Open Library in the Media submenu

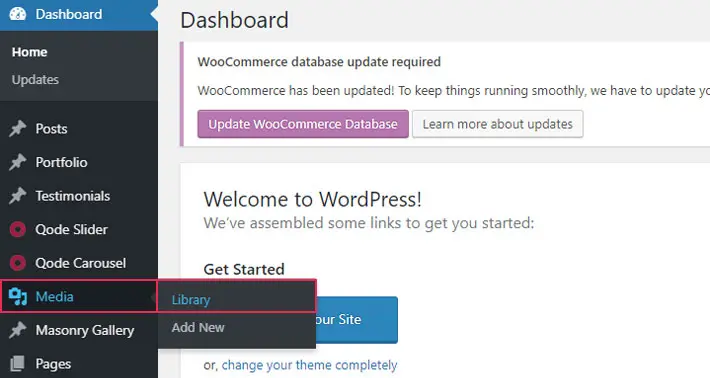pos(191,300)
